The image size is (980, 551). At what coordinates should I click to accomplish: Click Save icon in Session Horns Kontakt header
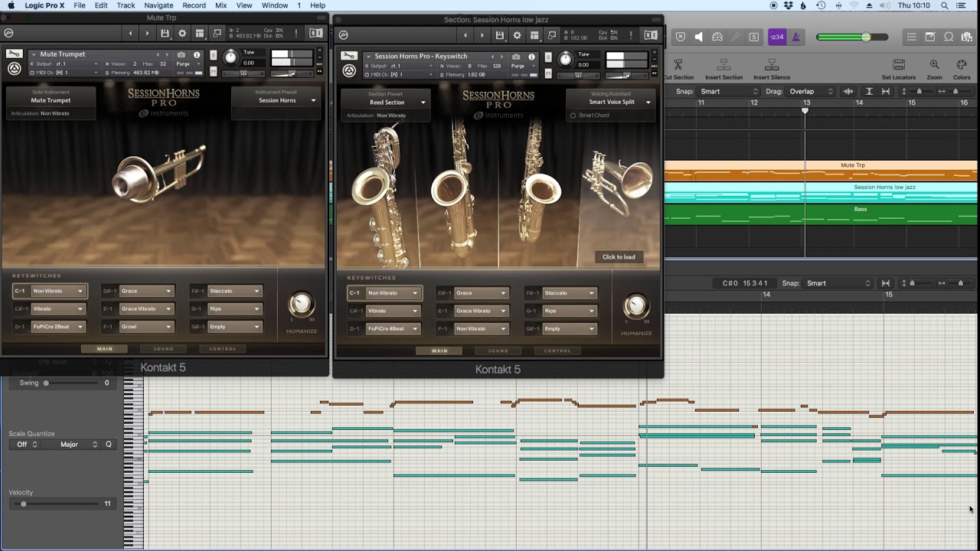click(500, 35)
